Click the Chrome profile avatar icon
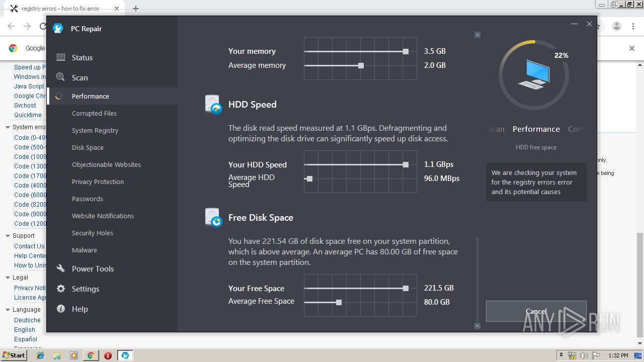This screenshot has width=644, height=362. (617, 26)
